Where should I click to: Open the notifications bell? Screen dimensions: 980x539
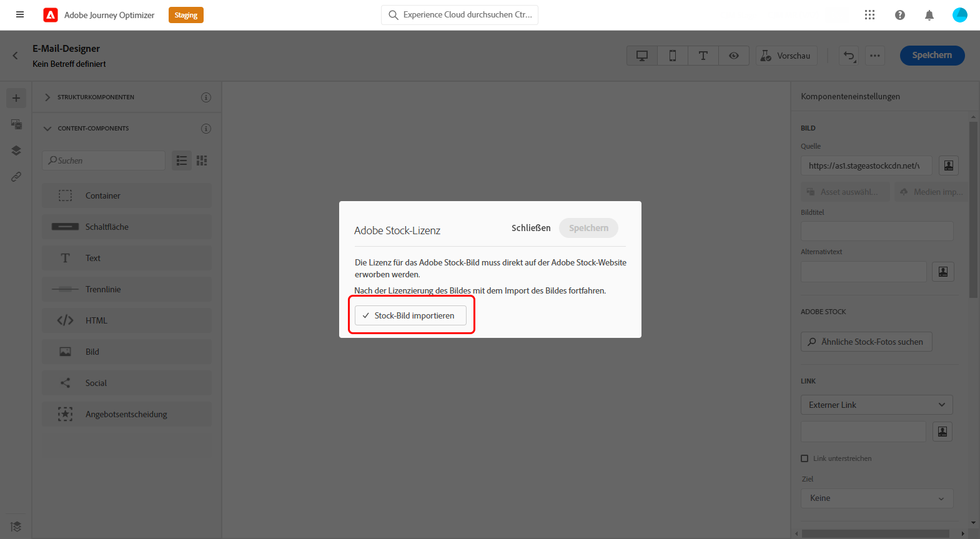[x=929, y=15]
